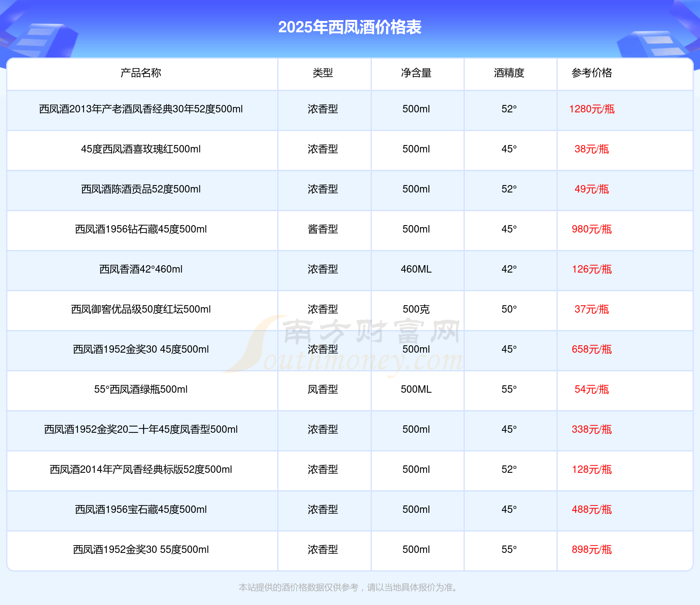
Task: Select the 凤香型 type cell
Action: 323,389
